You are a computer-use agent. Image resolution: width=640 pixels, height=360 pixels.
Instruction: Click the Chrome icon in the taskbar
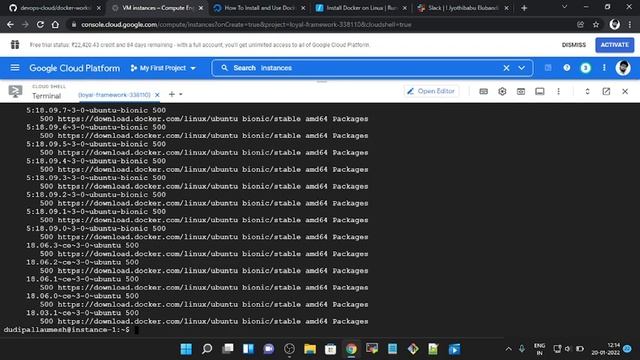351,349
